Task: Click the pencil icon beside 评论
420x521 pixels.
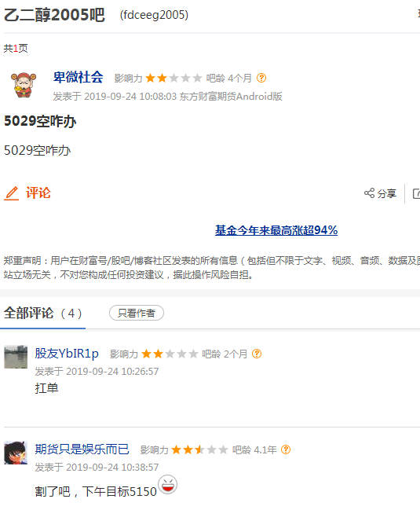Action: tap(12, 193)
